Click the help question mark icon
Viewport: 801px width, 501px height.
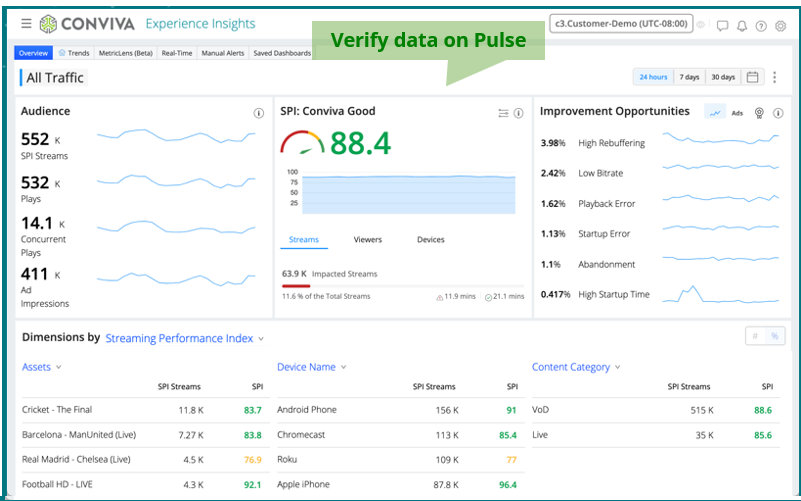(761, 25)
